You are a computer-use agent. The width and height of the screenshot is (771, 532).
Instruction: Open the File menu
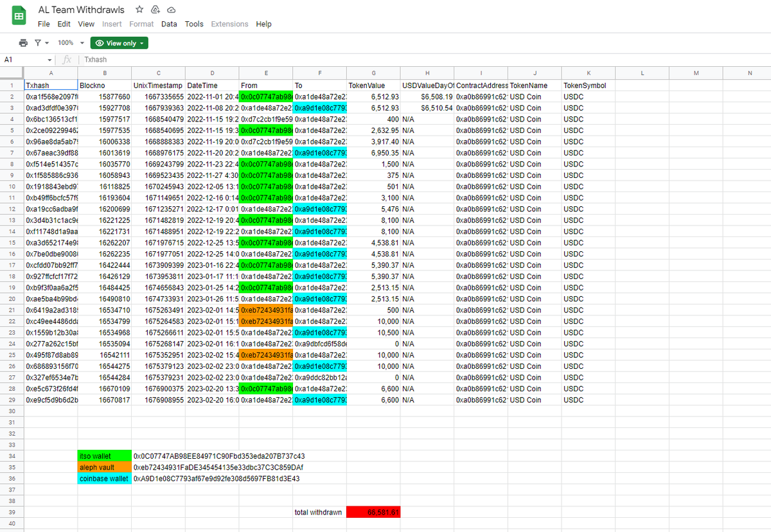tap(44, 24)
